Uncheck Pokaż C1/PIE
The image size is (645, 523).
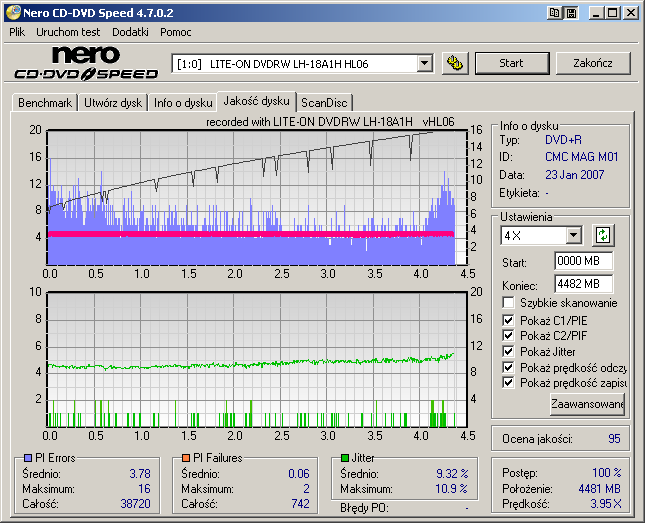point(508,320)
